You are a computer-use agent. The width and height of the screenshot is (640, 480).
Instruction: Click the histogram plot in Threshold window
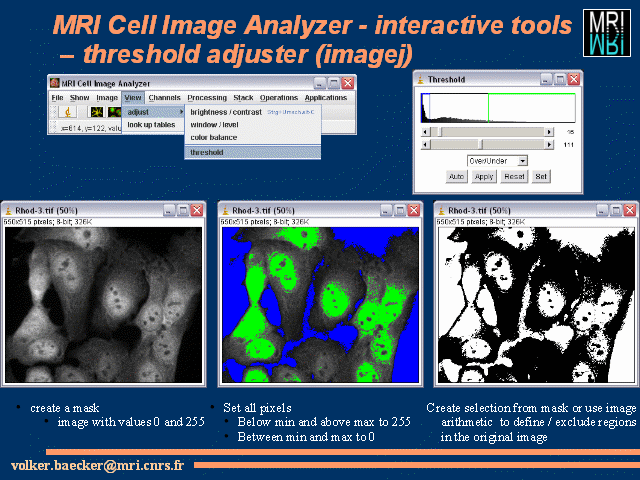click(x=498, y=108)
